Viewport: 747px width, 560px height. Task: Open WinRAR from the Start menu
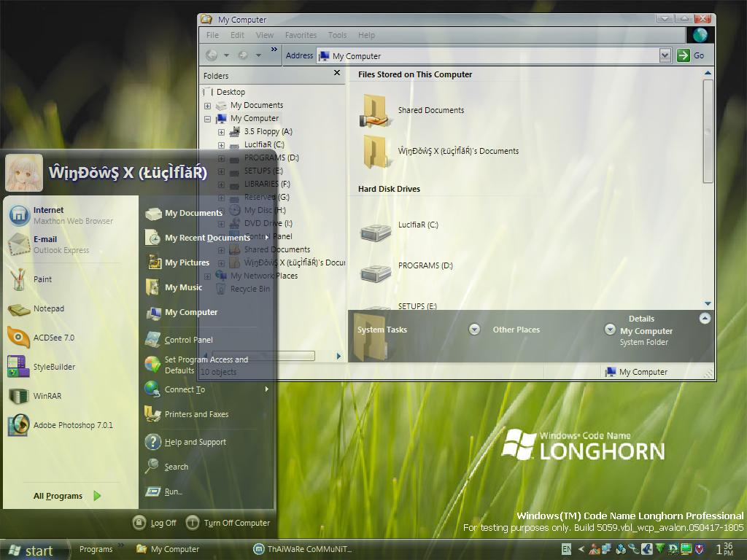[47, 396]
